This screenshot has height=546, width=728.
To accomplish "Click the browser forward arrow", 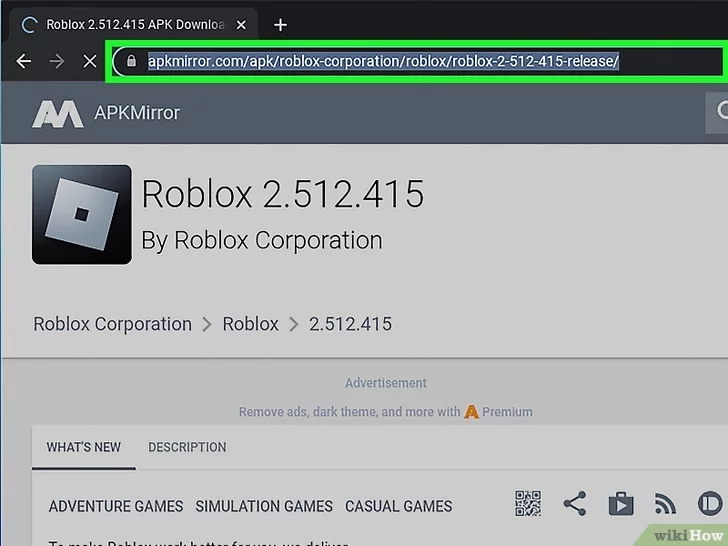I will [x=57, y=61].
